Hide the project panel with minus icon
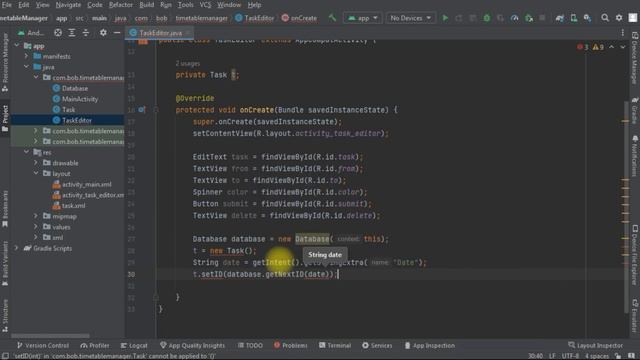The image size is (640, 360). pyautogui.click(x=117, y=33)
